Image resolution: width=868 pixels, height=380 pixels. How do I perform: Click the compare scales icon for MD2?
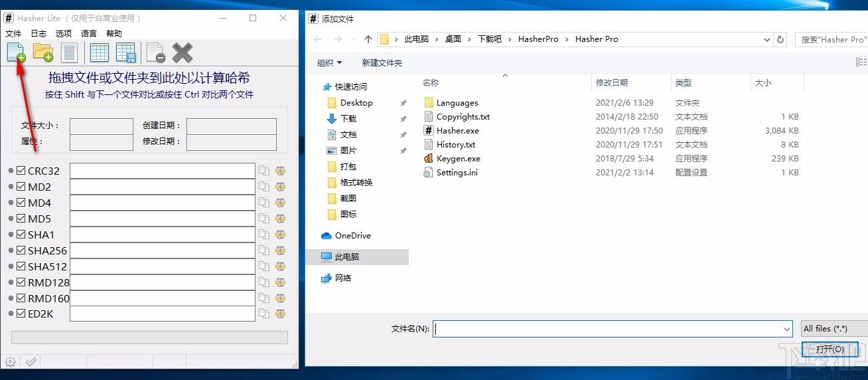[x=280, y=187]
